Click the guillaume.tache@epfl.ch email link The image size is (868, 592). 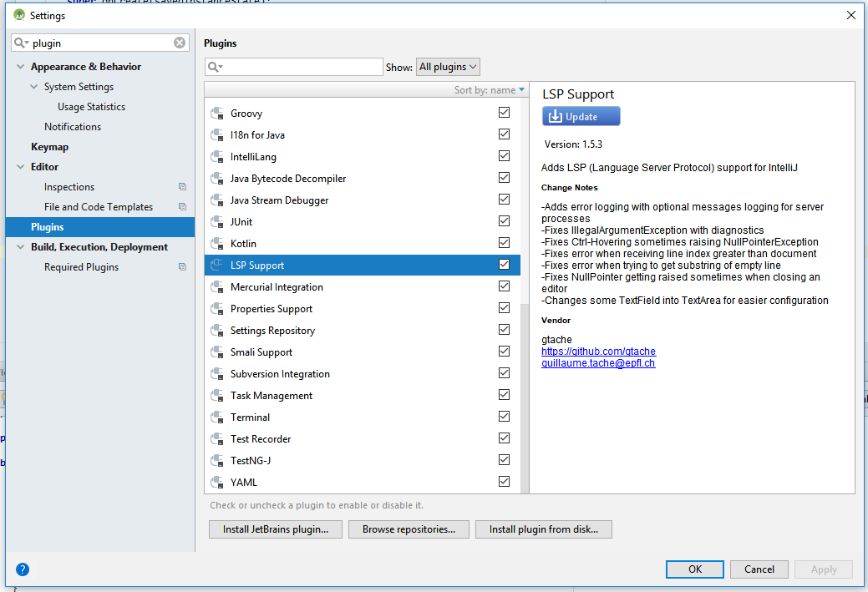(598, 363)
